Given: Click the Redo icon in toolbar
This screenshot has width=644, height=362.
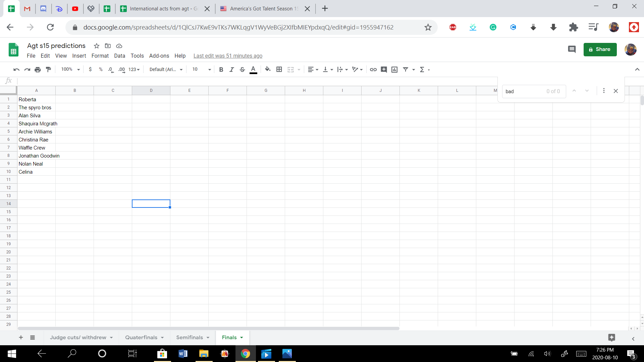Looking at the screenshot, I should pos(27,69).
